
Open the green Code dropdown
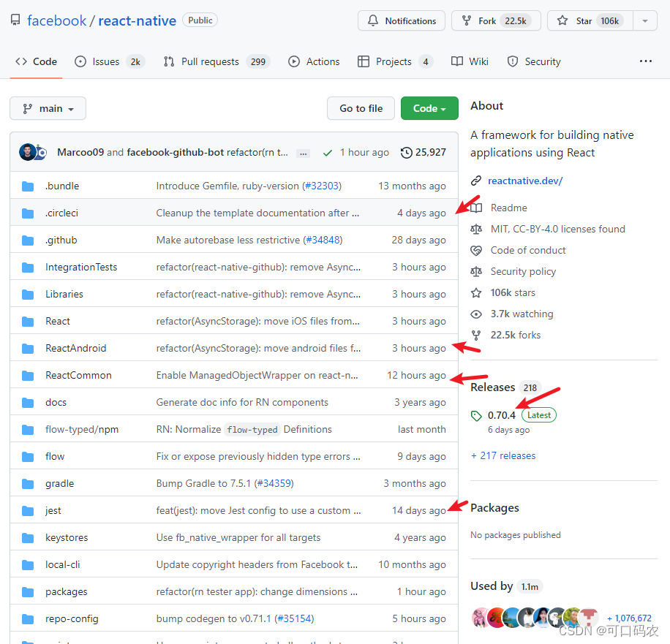pyautogui.click(x=429, y=108)
